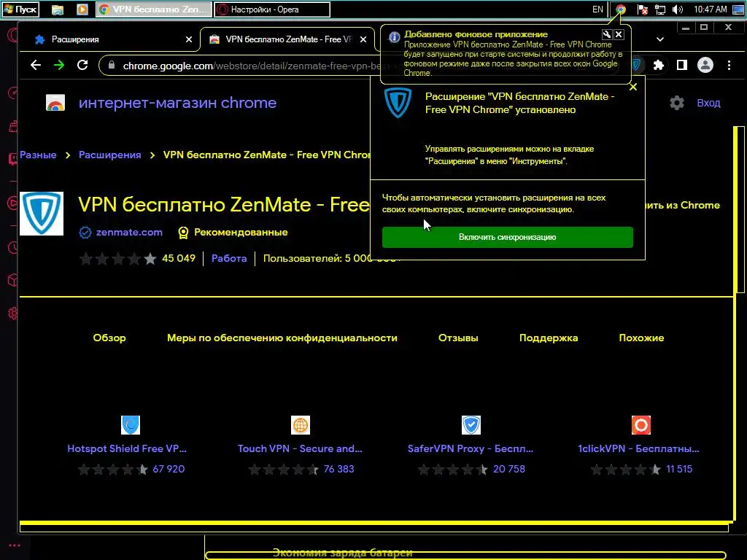Open 1clickVPN extension link
Screen dimensions: 747x560
tap(638, 448)
